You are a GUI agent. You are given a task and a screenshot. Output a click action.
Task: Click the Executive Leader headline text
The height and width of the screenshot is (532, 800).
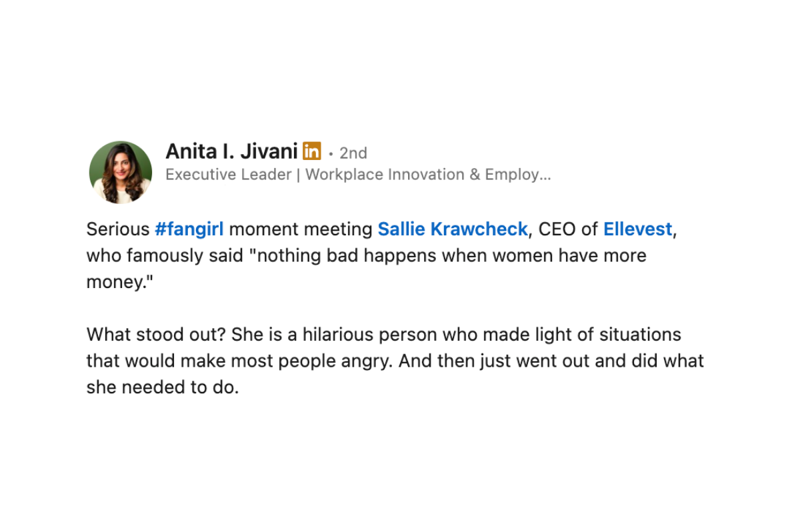pos(358,175)
